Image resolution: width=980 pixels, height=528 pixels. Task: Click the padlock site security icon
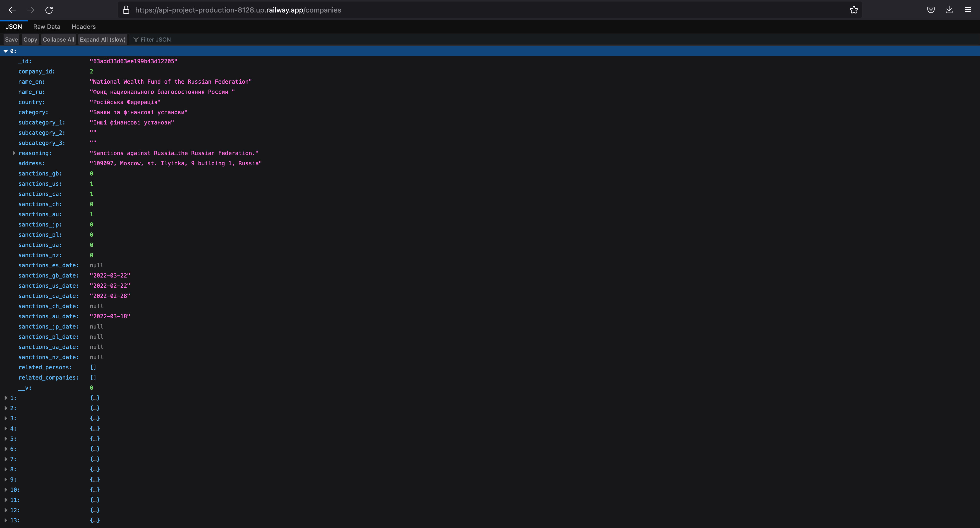(126, 10)
